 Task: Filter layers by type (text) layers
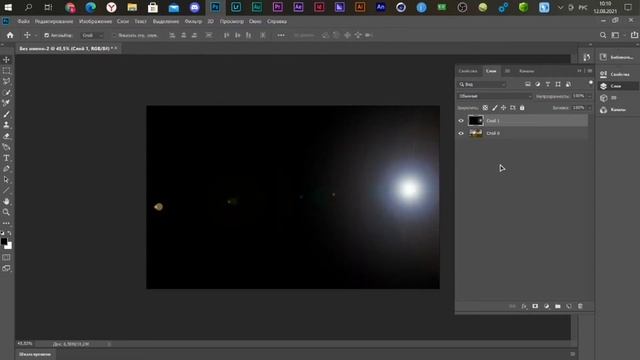(548, 84)
